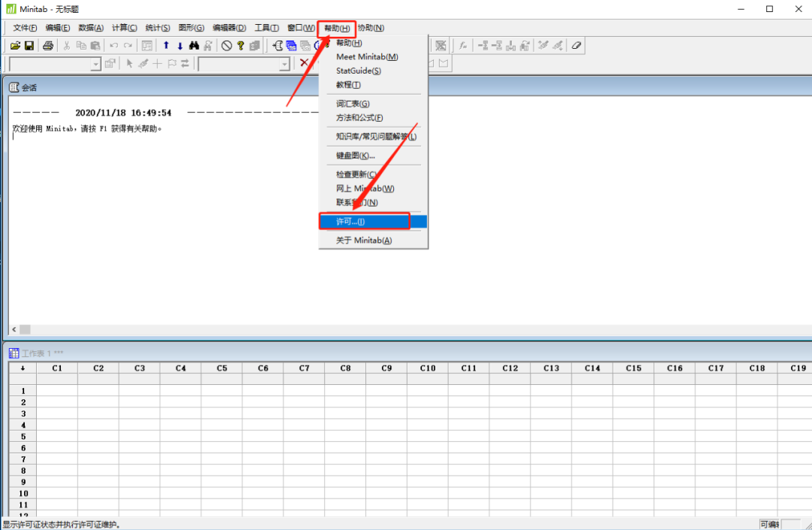This screenshot has height=530, width=812.
Task: Click the yellow question mark Help icon
Action: 241,46
